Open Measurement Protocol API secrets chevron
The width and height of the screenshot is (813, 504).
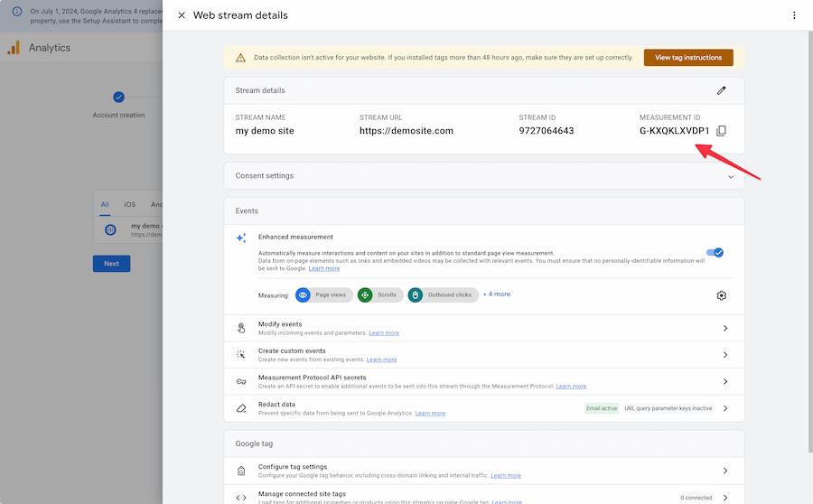[x=725, y=382]
